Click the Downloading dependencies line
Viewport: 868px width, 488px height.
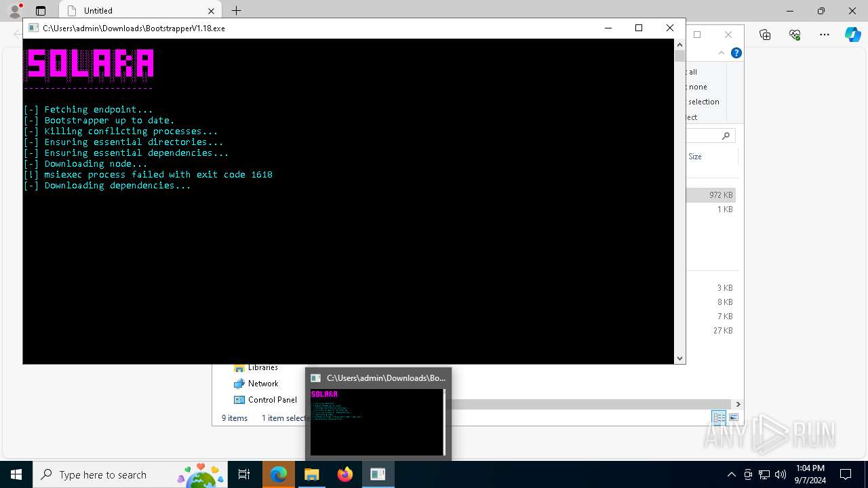coord(107,185)
